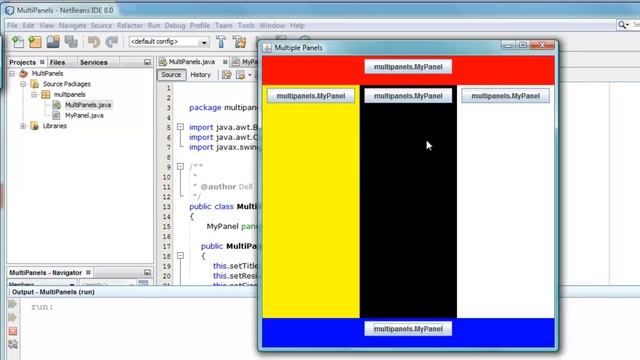Close the MultiPanels - Navigator tab with x
This screenshot has height=360, width=640.
88,272
